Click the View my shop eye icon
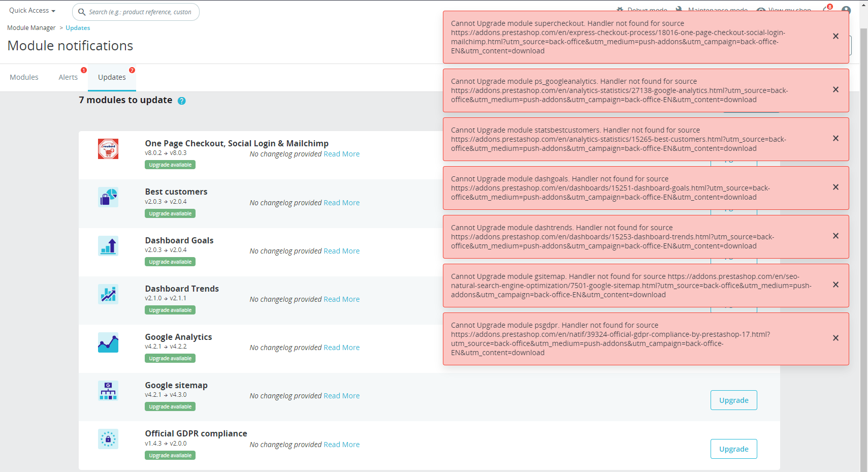Image resolution: width=868 pixels, height=472 pixels. [761, 10]
